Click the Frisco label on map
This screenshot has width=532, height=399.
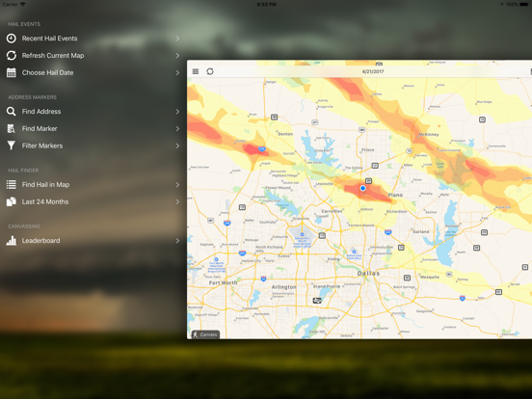(x=368, y=149)
